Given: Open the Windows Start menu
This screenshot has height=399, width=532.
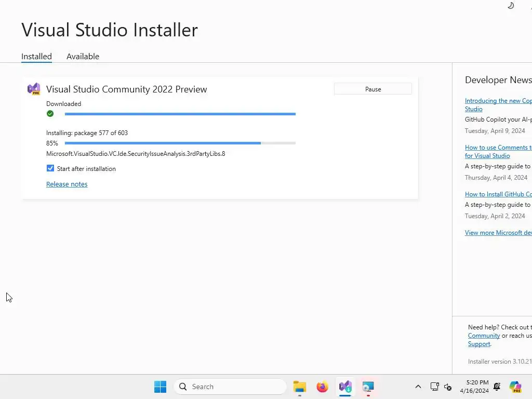Looking at the screenshot, I should (160, 387).
